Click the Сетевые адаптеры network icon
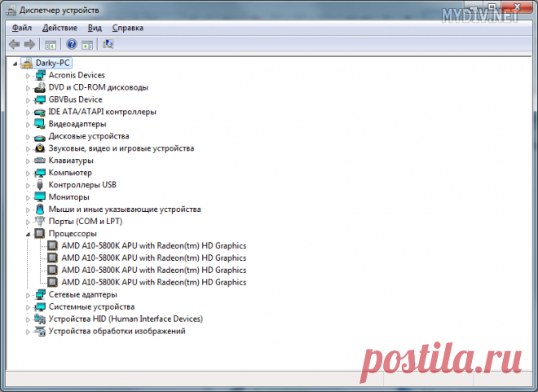 pos(40,294)
